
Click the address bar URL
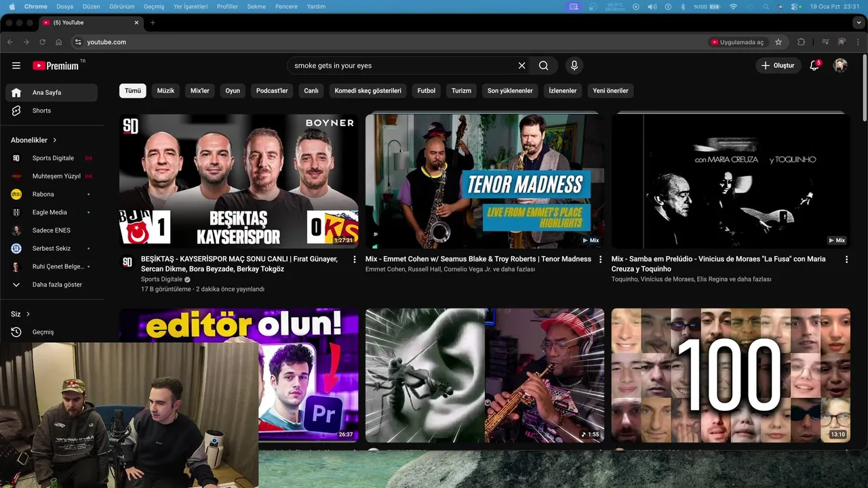click(x=106, y=42)
